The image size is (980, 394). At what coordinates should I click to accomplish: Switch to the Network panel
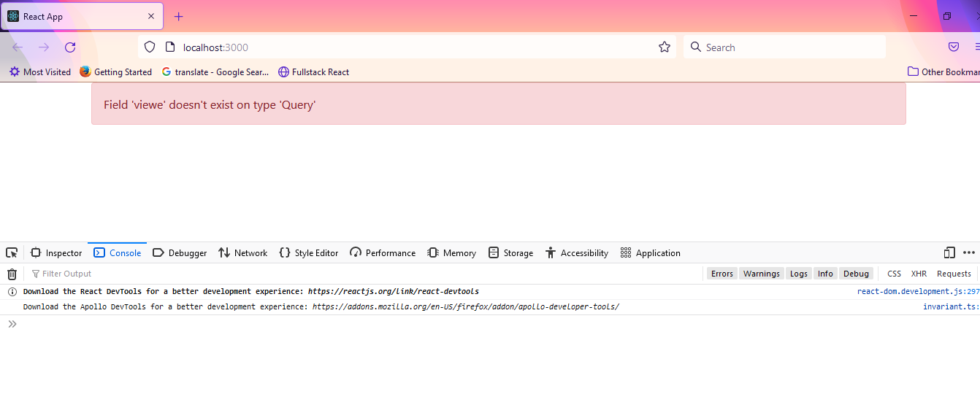coord(243,253)
